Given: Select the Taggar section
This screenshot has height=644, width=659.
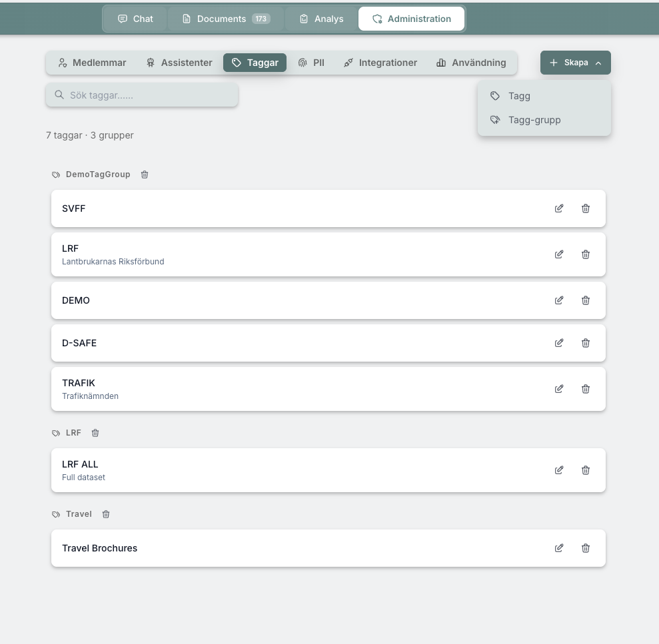Looking at the screenshot, I should 255,63.
